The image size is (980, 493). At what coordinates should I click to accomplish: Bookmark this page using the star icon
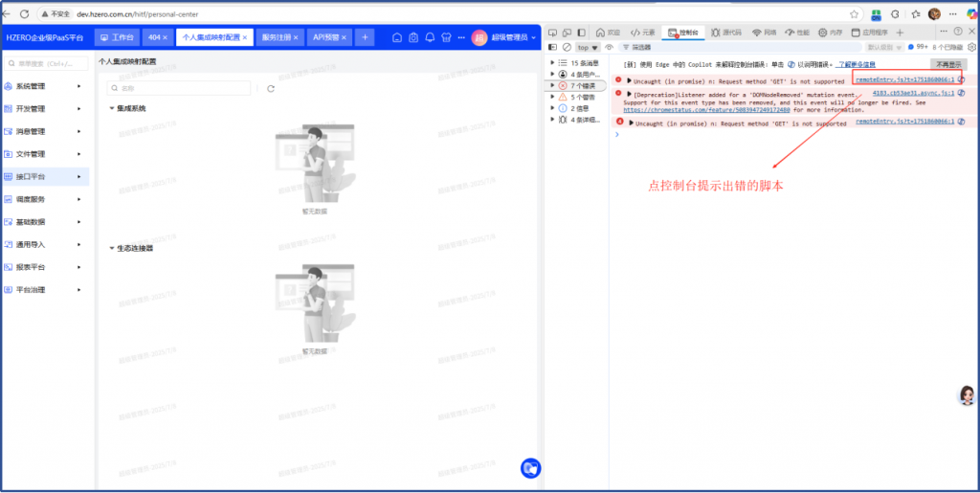click(x=854, y=14)
